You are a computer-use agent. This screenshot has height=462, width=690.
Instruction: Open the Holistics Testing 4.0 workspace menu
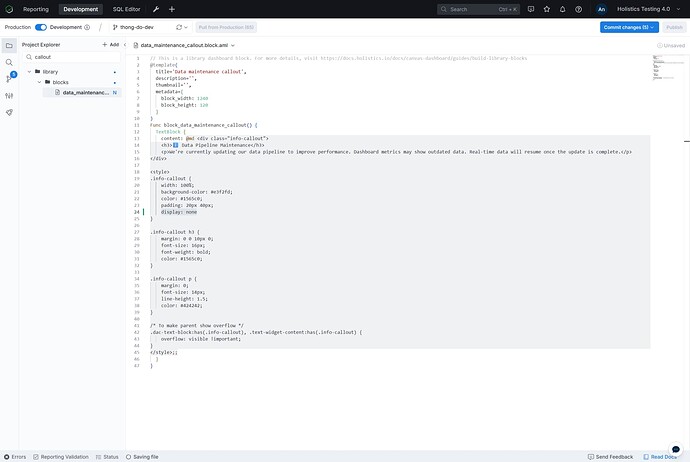click(x=648, y=9)
